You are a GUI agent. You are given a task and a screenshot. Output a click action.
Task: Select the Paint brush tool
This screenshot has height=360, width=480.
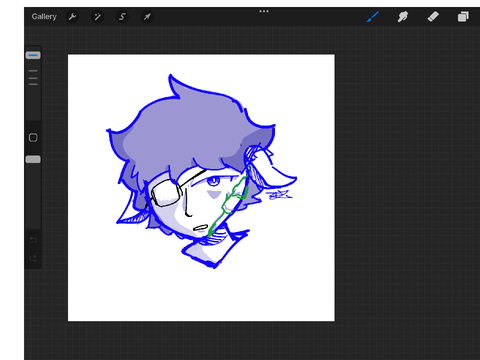(373, 16)
